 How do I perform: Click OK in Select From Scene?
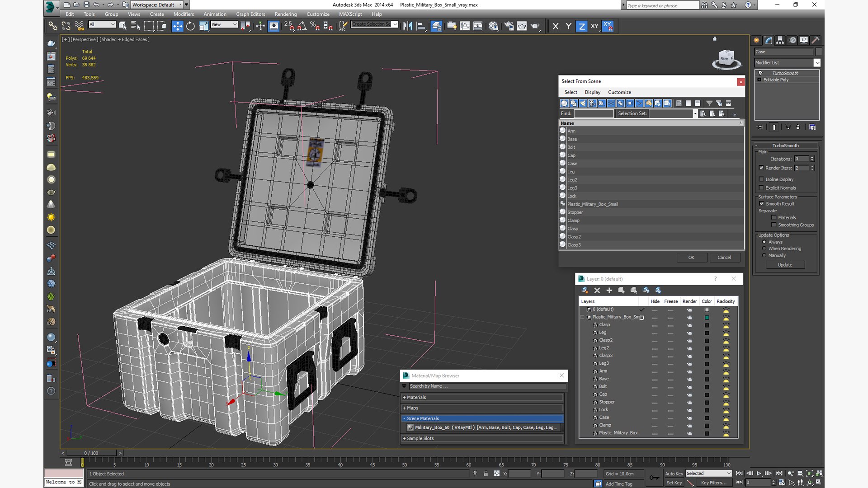[x=691, y=258]
